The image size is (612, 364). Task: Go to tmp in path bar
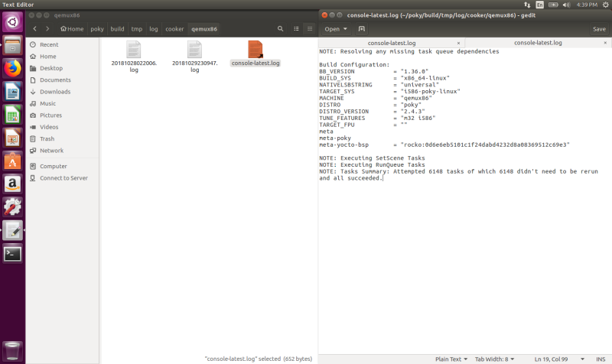pyautogui.click(x=137, y=29)
